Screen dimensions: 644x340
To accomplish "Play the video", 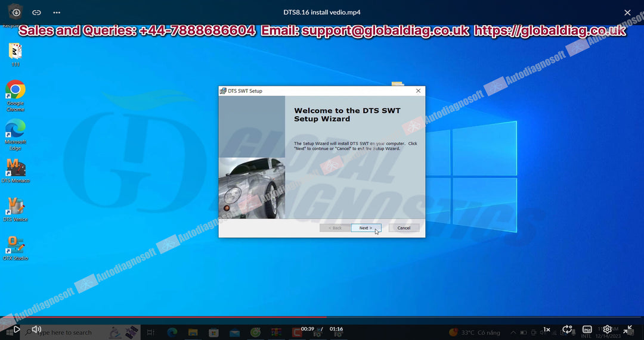I will point(17,329).
